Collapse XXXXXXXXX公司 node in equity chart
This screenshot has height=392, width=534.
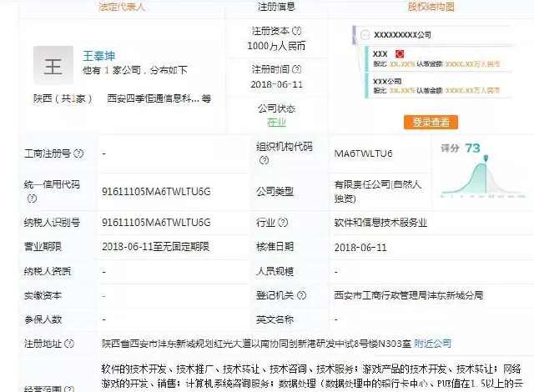coord(365,35)
